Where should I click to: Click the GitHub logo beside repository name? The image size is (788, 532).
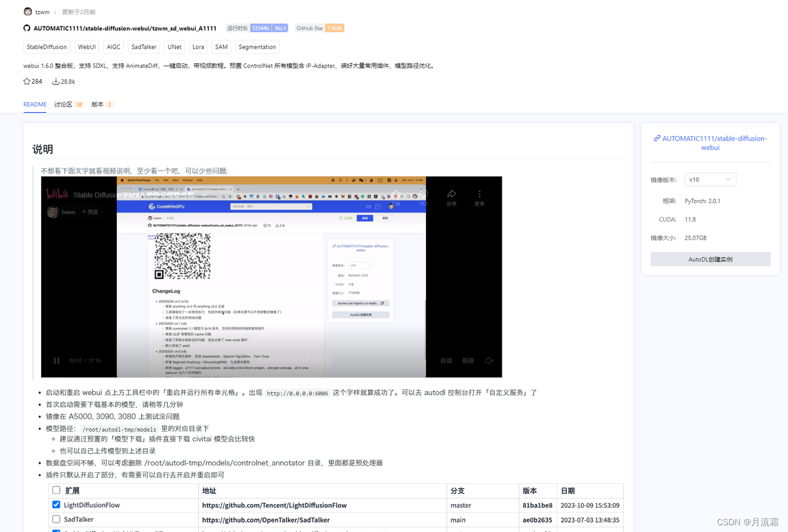click(27, 28)
